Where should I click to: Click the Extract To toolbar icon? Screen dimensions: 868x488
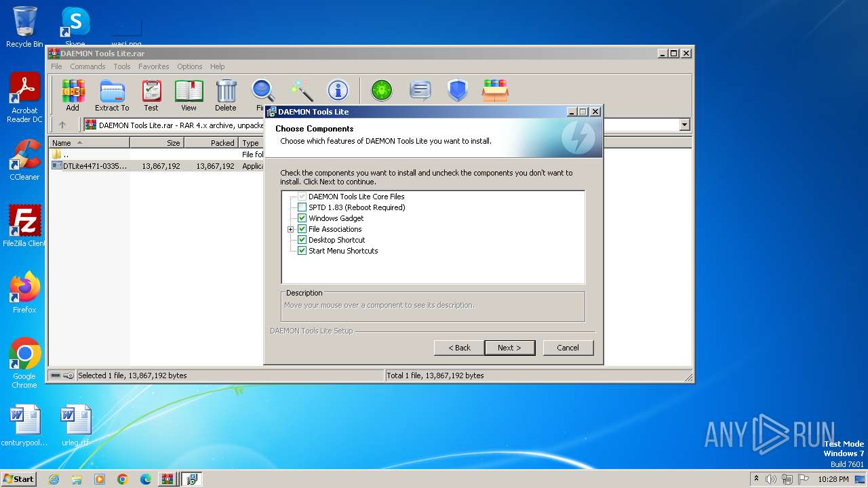[x=112, y=95]
